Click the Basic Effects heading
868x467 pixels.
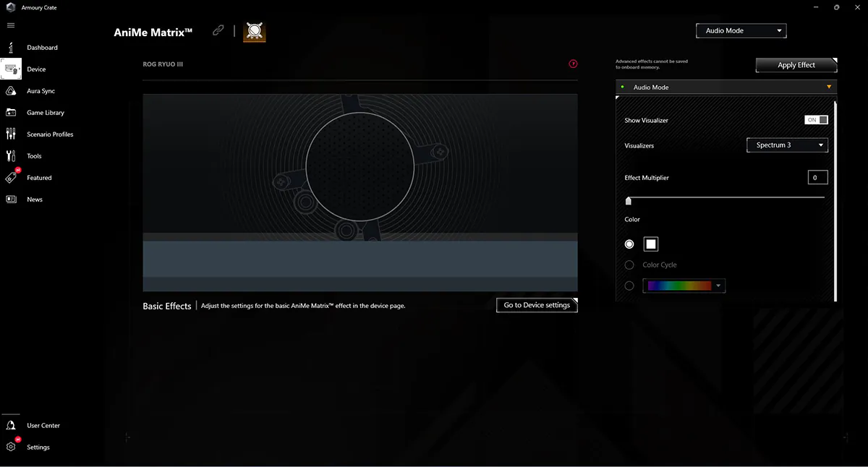click(167, 306)
